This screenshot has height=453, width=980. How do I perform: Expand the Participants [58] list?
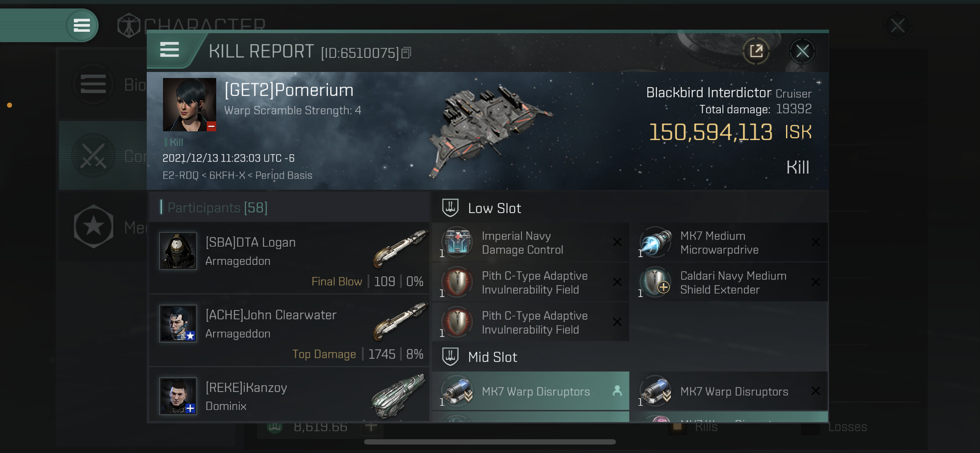click(217, 208)
